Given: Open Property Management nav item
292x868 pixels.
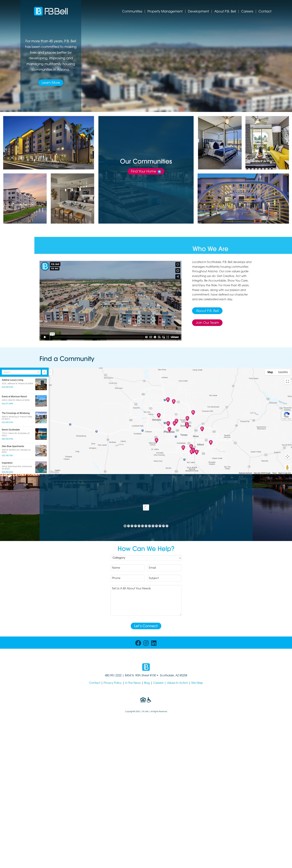Looking at the screenshot, I should tap(165, 11).
